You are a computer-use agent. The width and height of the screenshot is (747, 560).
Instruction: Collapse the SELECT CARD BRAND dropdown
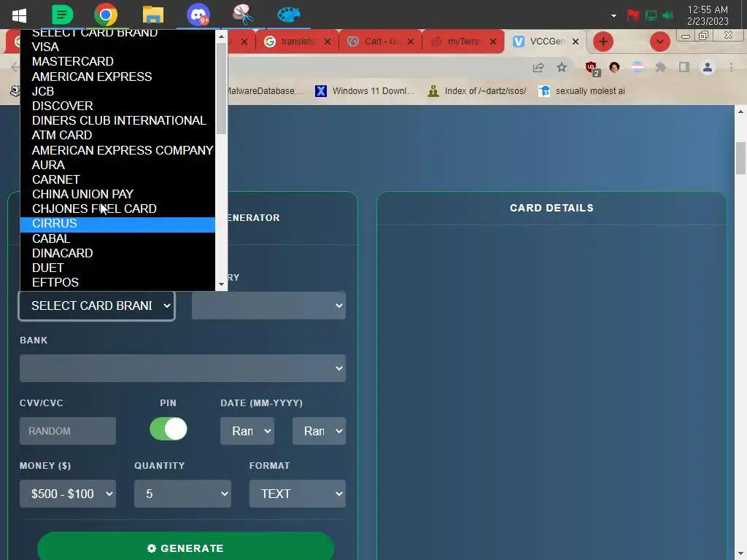tap(97, 306)
